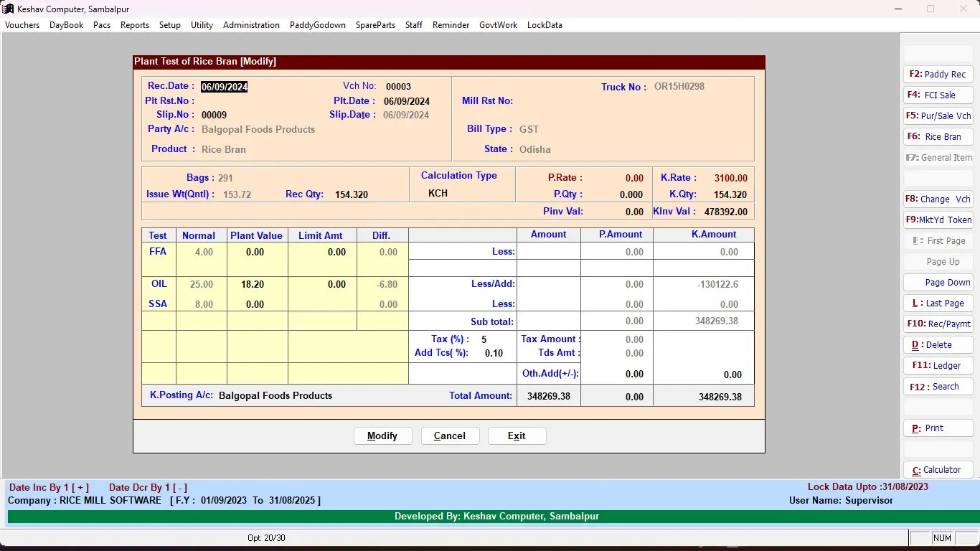Open the PaddyGodown menu

318,25
